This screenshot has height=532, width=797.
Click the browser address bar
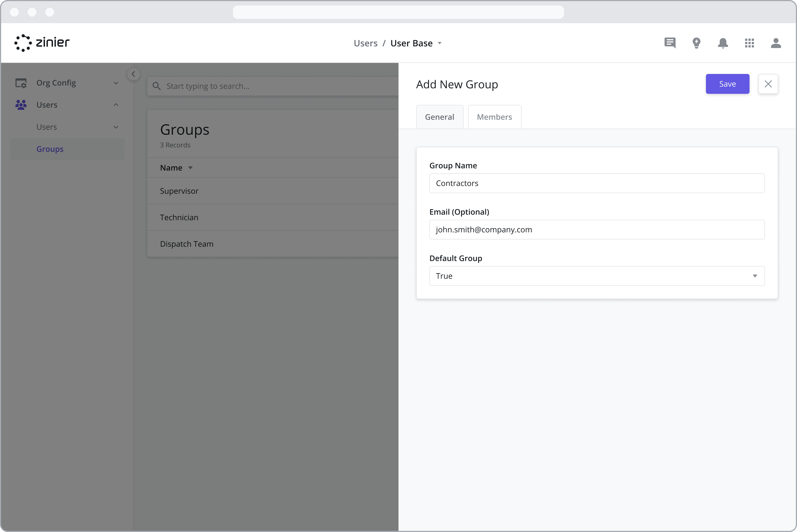point(398,12)
